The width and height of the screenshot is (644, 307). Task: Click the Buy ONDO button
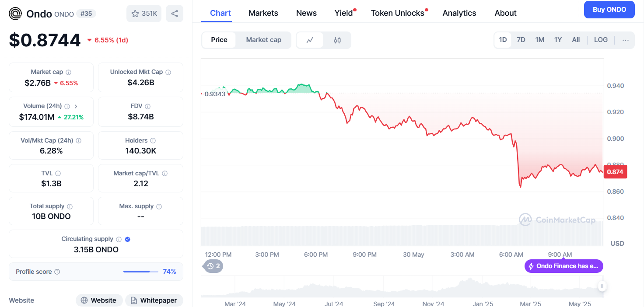(x=609, y=10)
